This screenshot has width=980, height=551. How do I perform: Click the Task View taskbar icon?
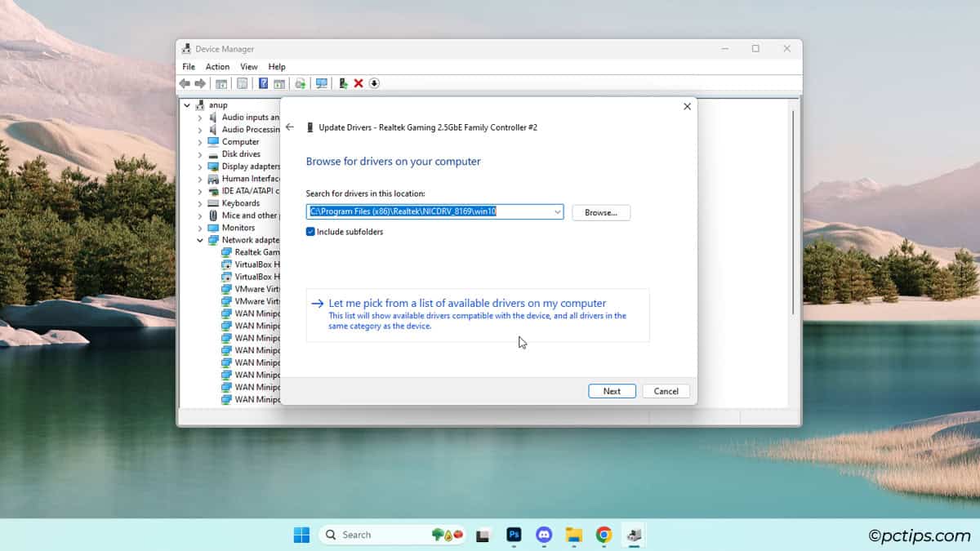(x=483, y=535)
